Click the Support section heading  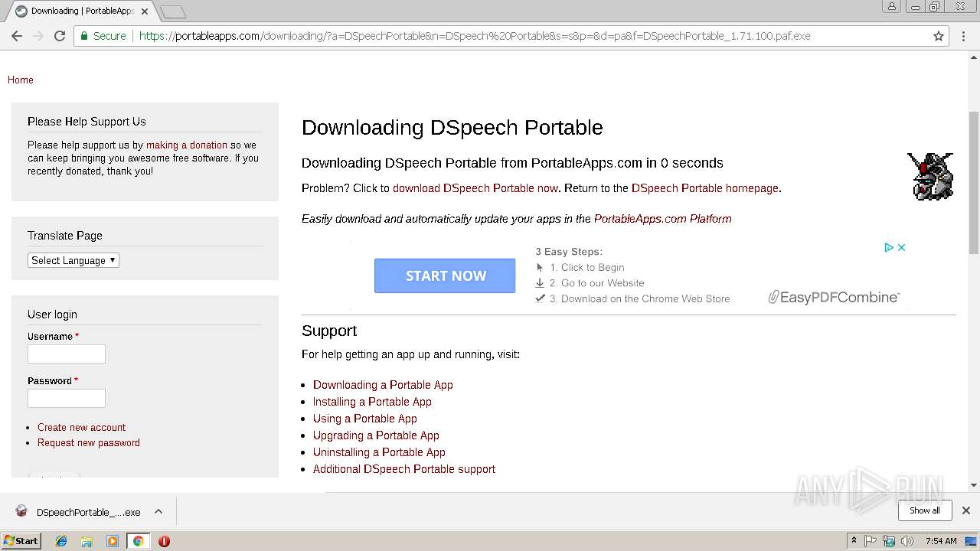[x=329, y=331]
